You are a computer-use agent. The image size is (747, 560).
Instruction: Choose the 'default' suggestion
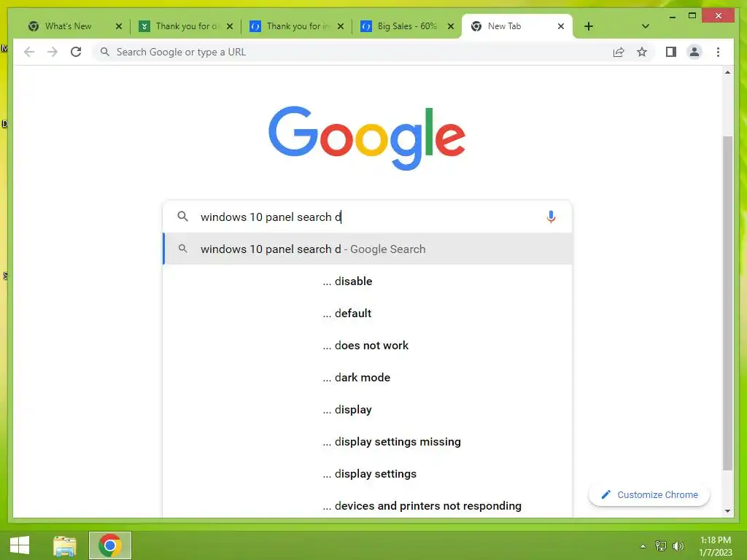click(368, 314)
